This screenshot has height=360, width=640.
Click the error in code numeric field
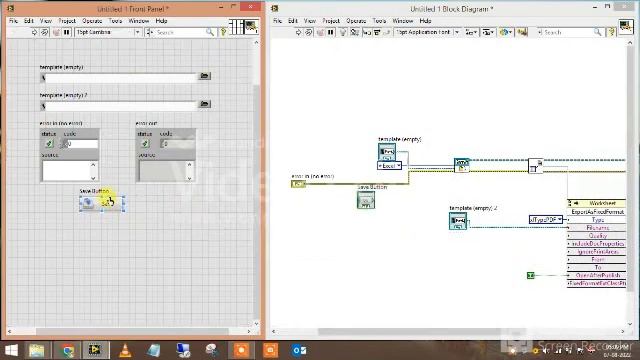pyautogui.click(x=82, y=144)
